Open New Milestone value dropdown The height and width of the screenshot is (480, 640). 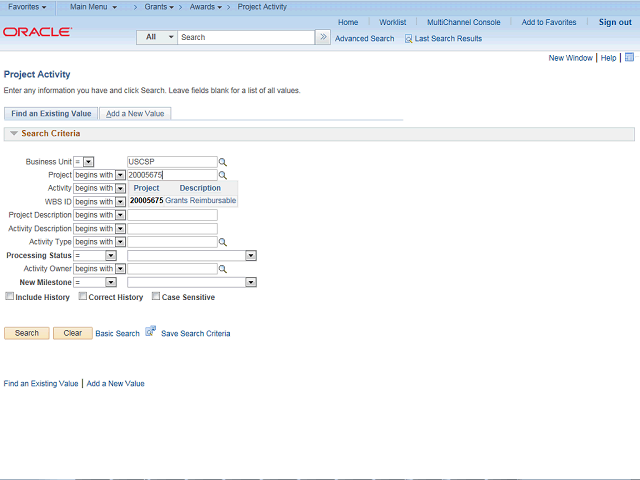pos(251,282)
